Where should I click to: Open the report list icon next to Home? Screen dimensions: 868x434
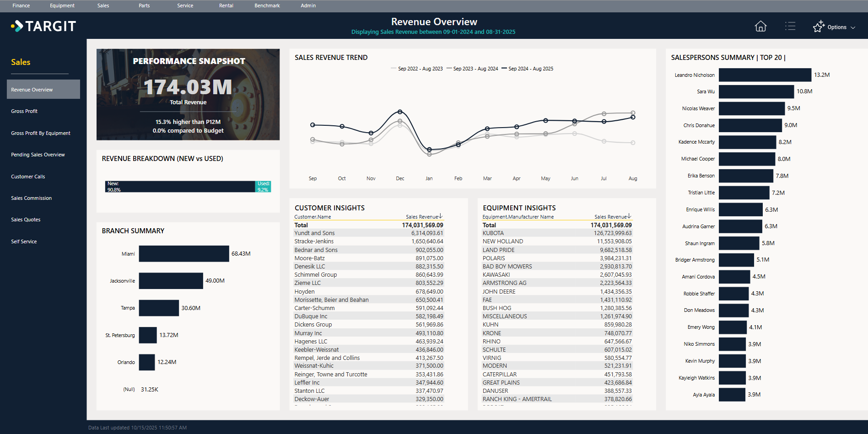(790, 26)
